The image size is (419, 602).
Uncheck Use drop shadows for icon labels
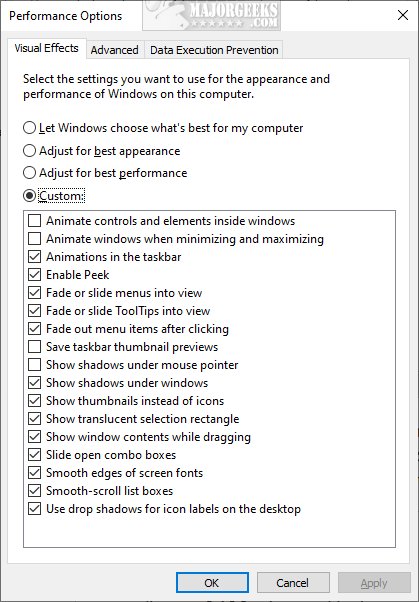point(35,509)
